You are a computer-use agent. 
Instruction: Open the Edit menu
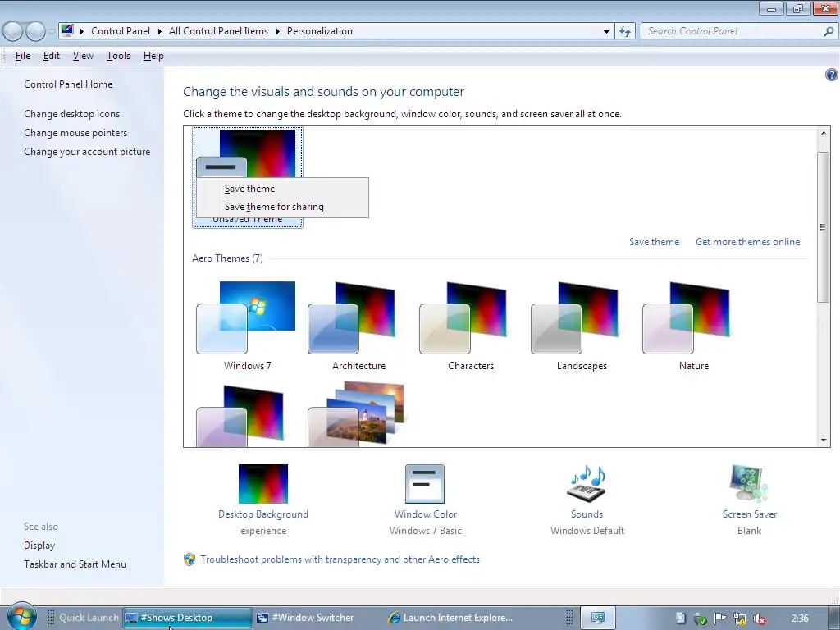[x=52, y=56]
